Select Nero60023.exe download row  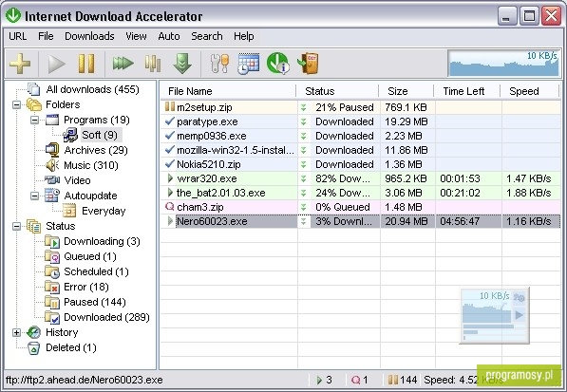361,221
